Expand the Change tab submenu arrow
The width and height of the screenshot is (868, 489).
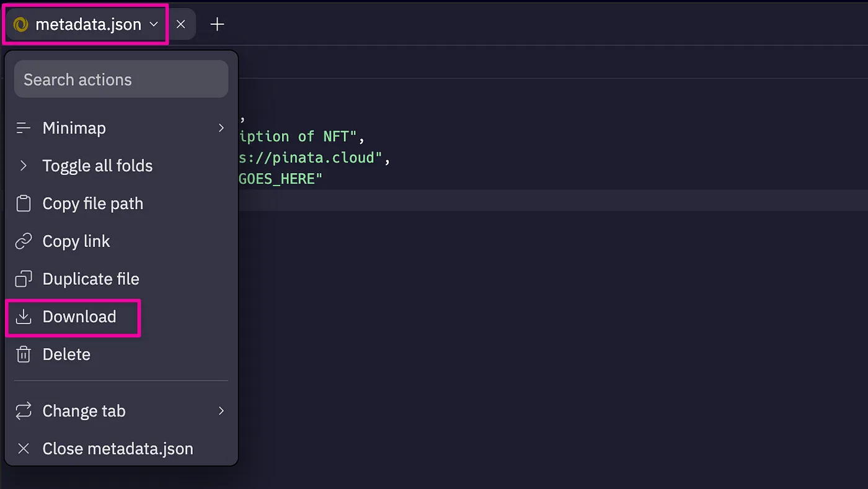pyautogui.click(x=221, y=411)
